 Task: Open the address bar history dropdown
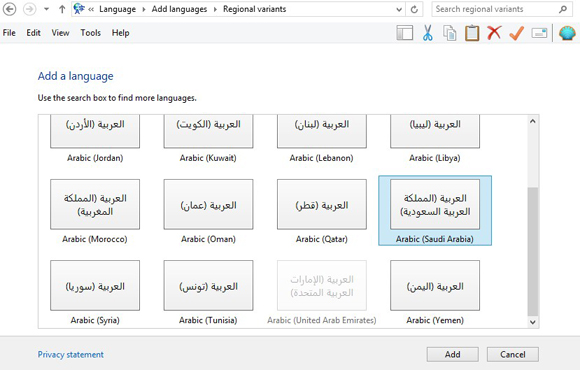point(399,9)
